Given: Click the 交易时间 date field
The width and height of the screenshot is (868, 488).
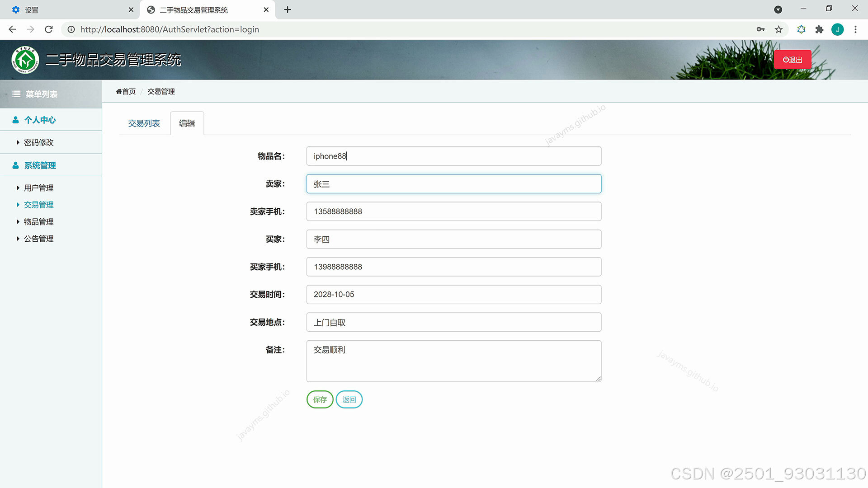Looking at the screenshot, I should click(454, 294).
